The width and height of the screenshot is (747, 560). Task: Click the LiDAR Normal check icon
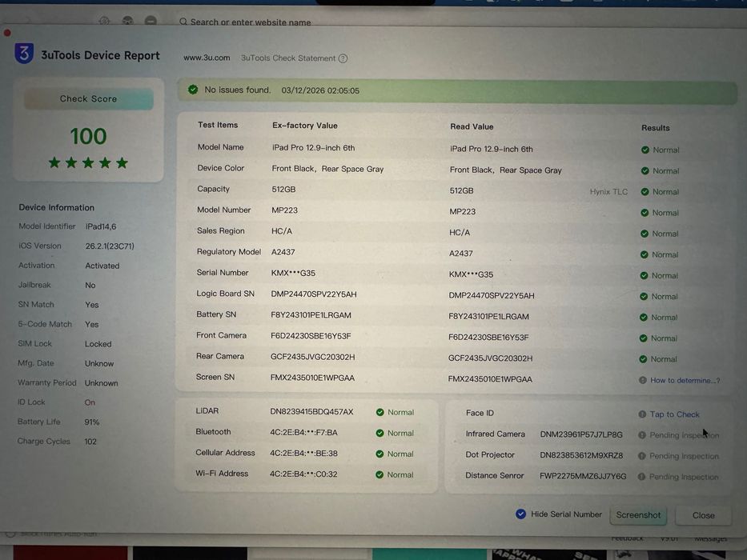(380, 412)
